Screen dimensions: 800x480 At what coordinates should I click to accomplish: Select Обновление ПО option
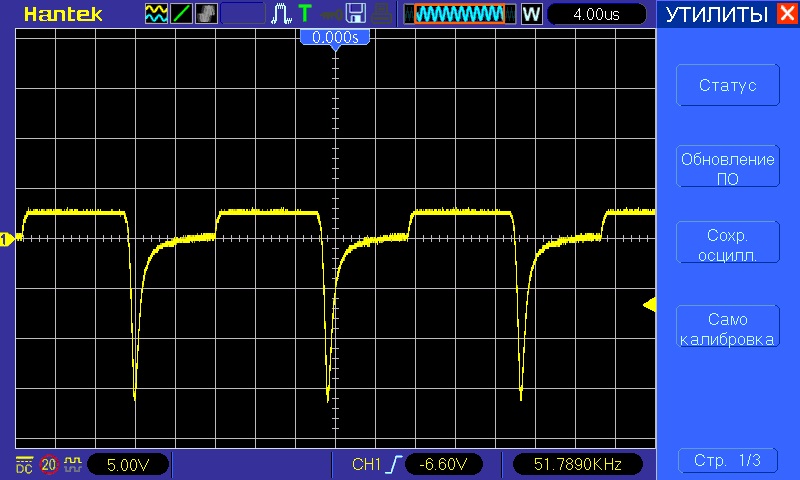[727, 168]
